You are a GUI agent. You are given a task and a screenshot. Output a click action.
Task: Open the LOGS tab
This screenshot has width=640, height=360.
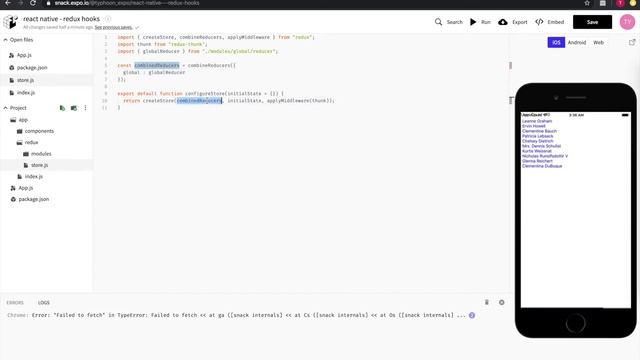(44, 302)
